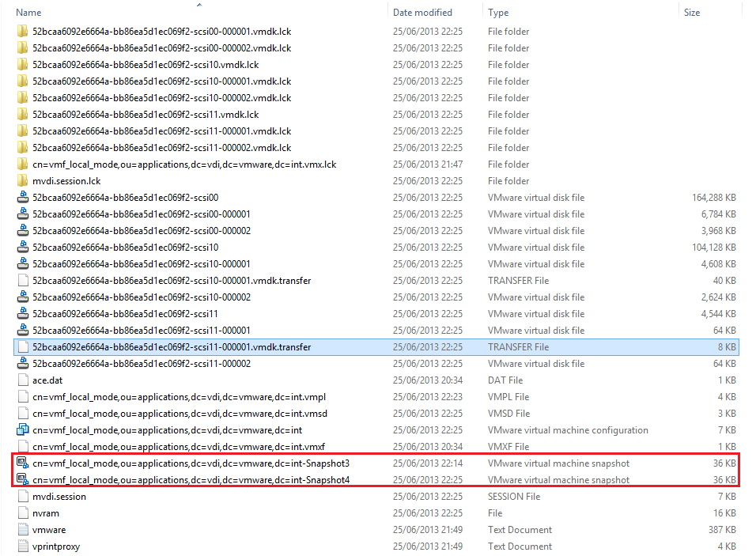Click the sort arrow above Name column
Viewport: 756px width, 556px height.
[199, 5]
